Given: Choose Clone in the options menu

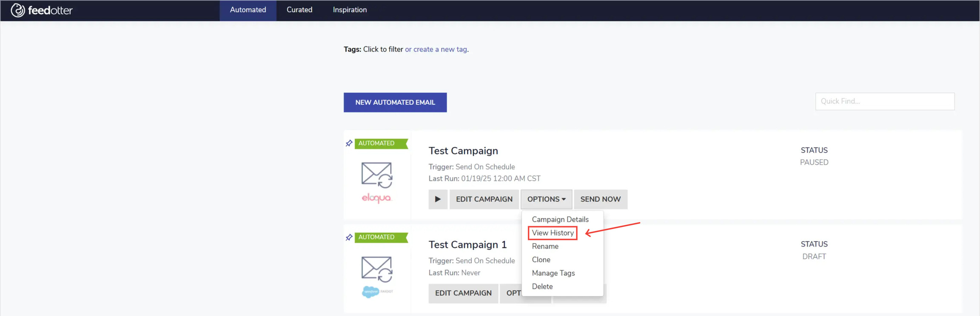Looking at the screenshot, I should [x=541, y=260].
